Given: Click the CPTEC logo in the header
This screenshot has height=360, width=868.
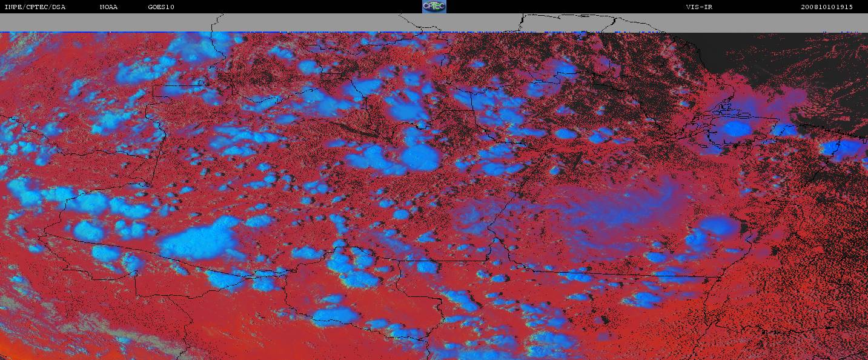Looking at the screenshot, I should pyautogui.click(x=434, y=7).
